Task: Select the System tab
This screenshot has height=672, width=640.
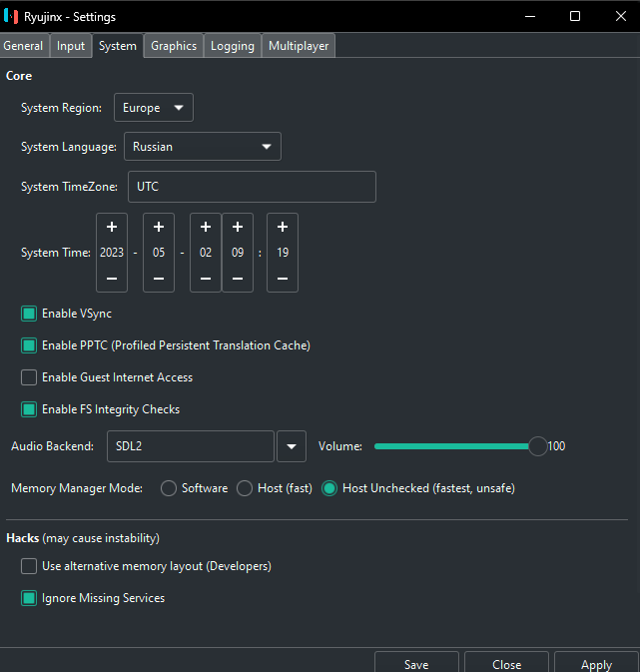Action: pyautogui.click(x=118, y=46)
